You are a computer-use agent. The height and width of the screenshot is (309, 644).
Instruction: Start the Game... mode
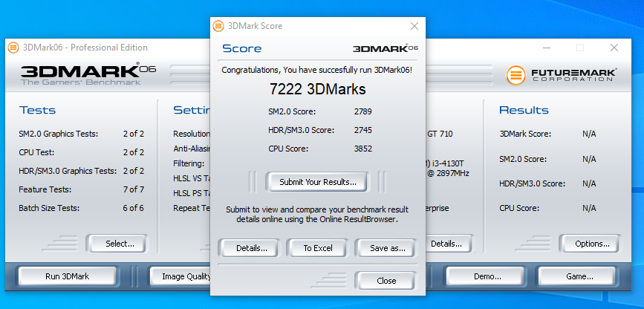coord(579,276)
